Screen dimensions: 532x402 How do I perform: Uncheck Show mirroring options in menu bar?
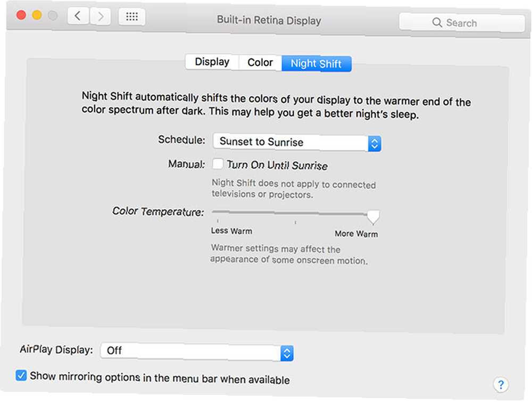click(x=21, y=375)
